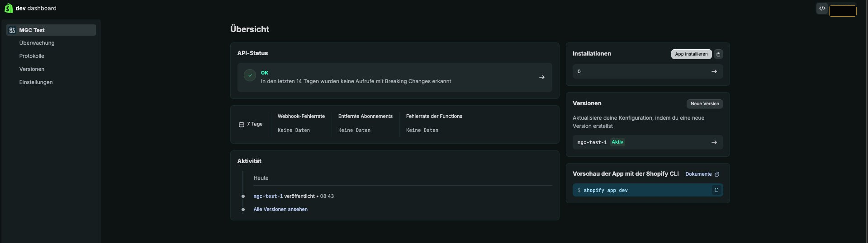868x243 pixels.
Task: Go to Überwachung in sidebar
Action: pyautogui.click(x=37, y=43)
